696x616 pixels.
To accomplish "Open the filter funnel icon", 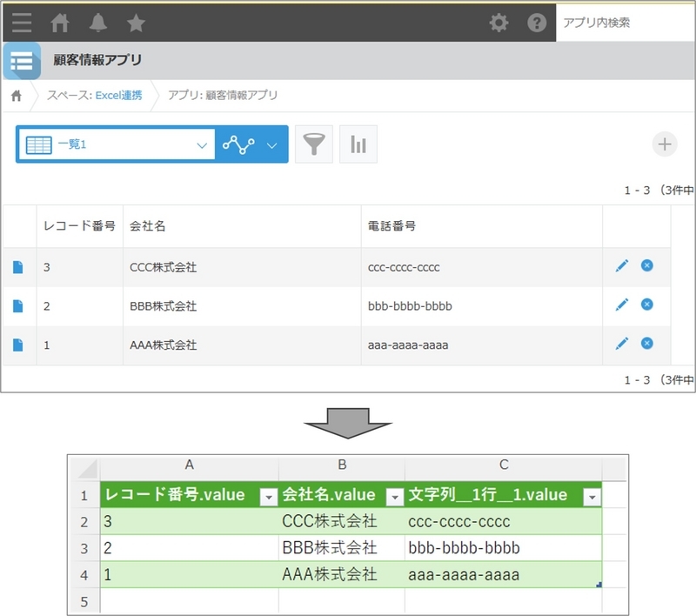I will [314, 144].
